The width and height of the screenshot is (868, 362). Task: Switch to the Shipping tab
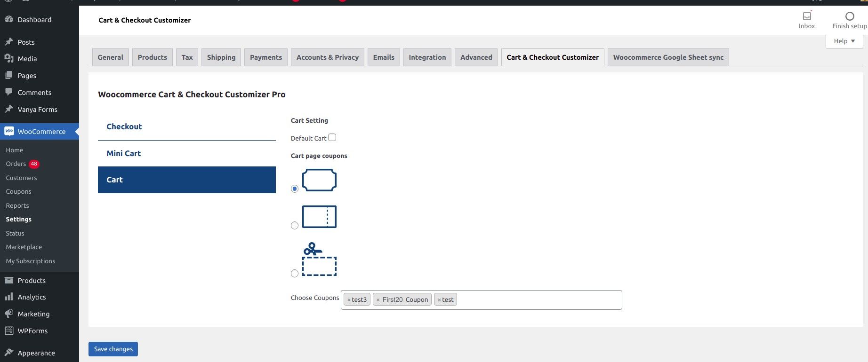(221, 57)
